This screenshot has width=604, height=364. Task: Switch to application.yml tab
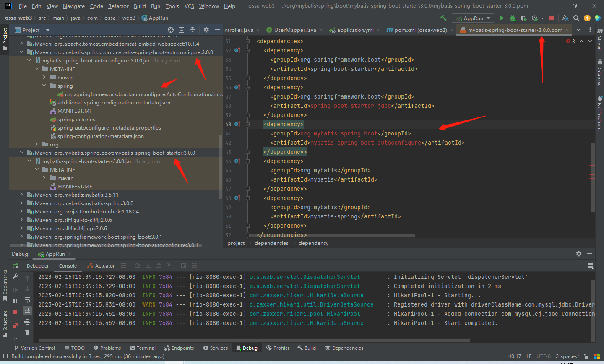pyautogui.click(x=355, y=30)
